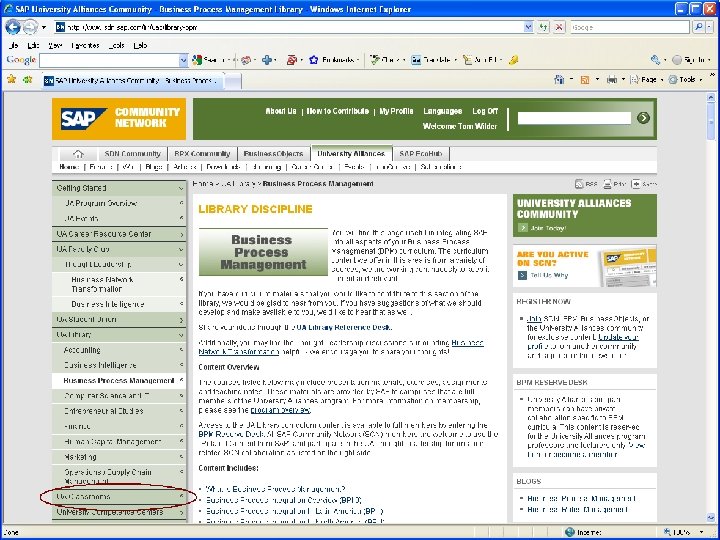Viewport: 720px width, 540px height.
Task: Click the browser address bar URL
Action: [x=133, y=28]
